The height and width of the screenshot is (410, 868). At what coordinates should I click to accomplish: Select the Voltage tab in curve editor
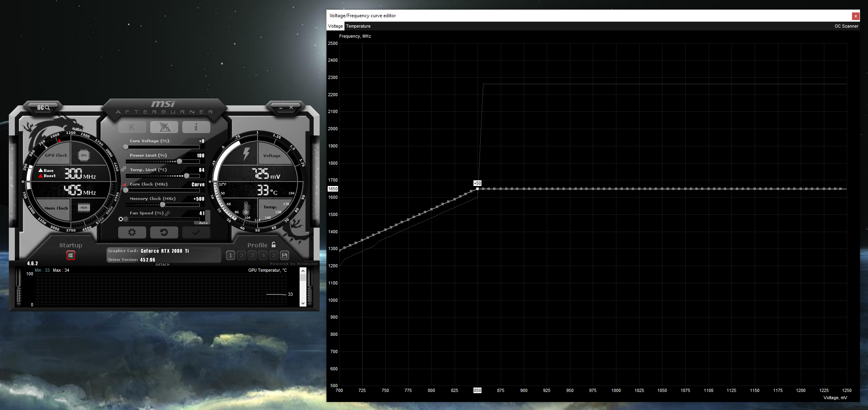click(335, 26)
